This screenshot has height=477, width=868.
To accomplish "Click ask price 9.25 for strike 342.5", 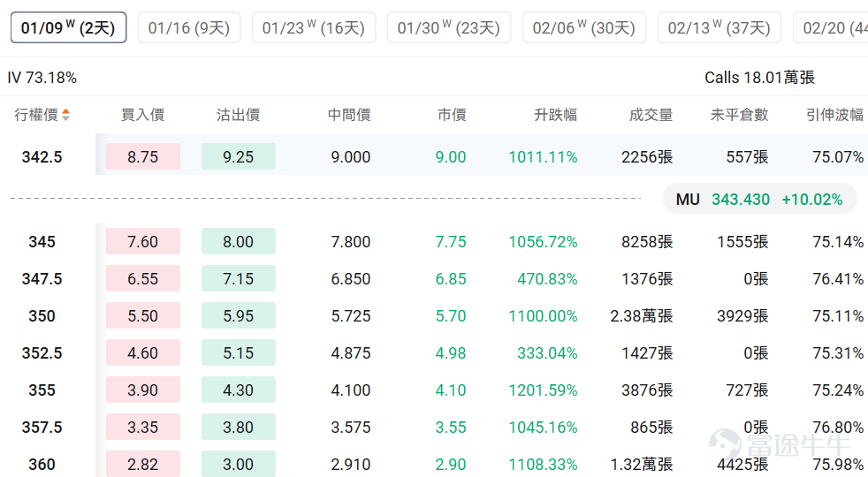I will click(238, 156).
